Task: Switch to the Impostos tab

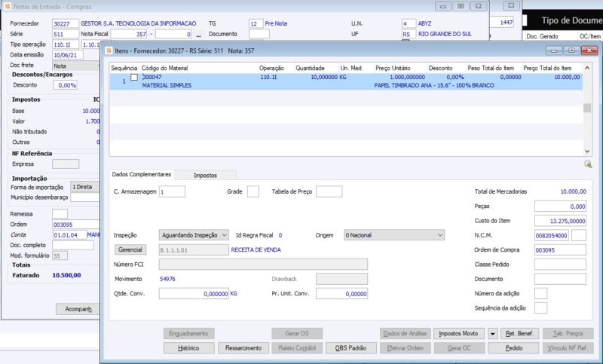Action: [205, 174]
